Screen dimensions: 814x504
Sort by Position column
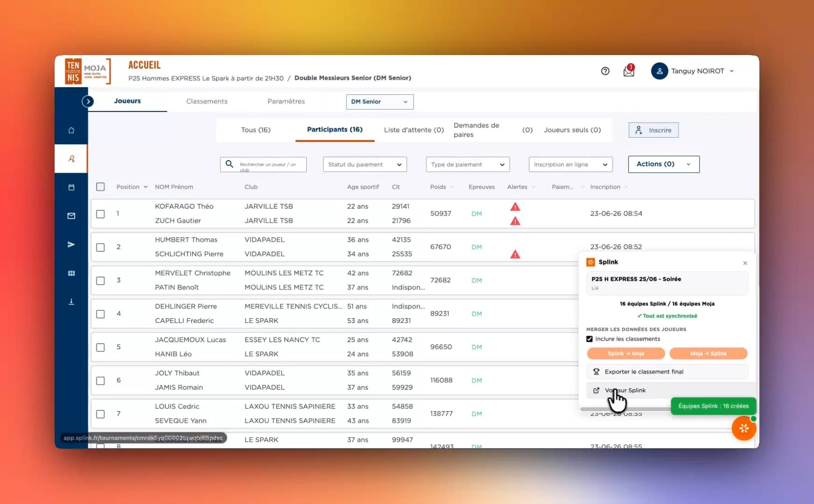pos(132,187)
